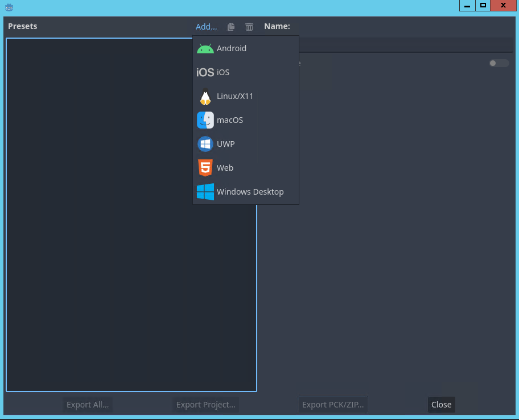Viewport: 519px width, 420px height.
Task: Click the Export PCK/ZIP... button
Action: tap(333, 405)
